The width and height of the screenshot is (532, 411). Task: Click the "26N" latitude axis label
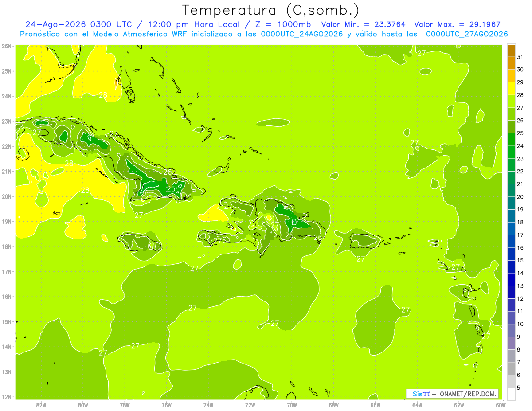pos(7,46)
